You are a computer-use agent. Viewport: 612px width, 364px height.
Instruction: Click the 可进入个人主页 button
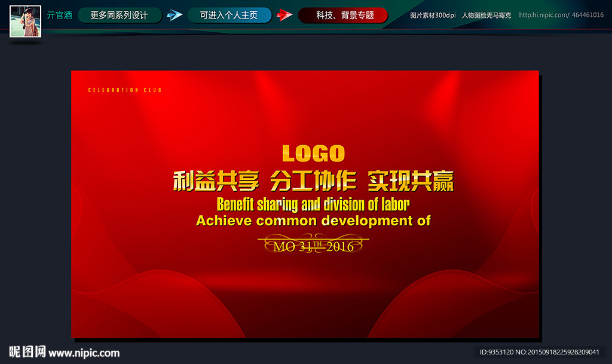click(x=229, y=15)
